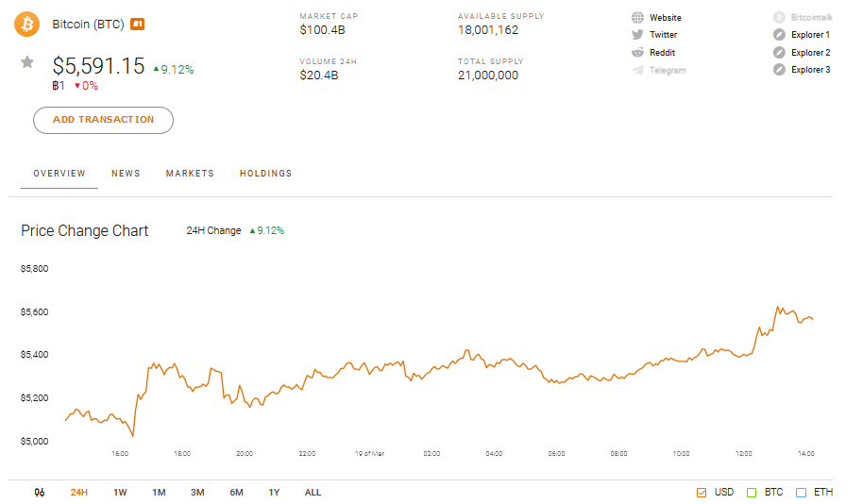Click the Explorer 1 compass icon
Viewport: 863px width, 504px height.
[x=779, y=35]
